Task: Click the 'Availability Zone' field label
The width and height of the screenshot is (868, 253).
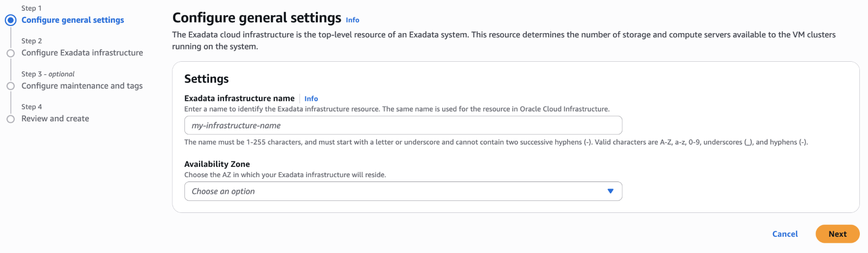Action: [217, 164]
